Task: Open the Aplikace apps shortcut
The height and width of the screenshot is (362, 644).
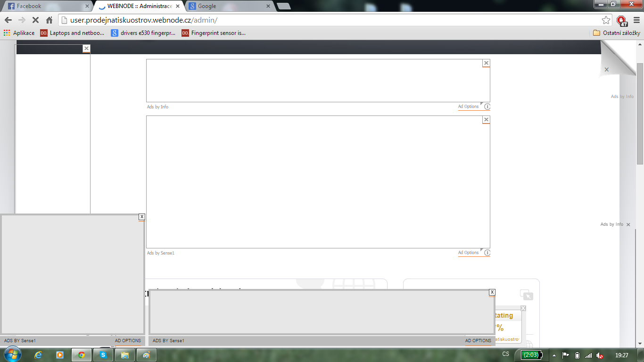Action: pyautogui.click(x=19, y=33)
